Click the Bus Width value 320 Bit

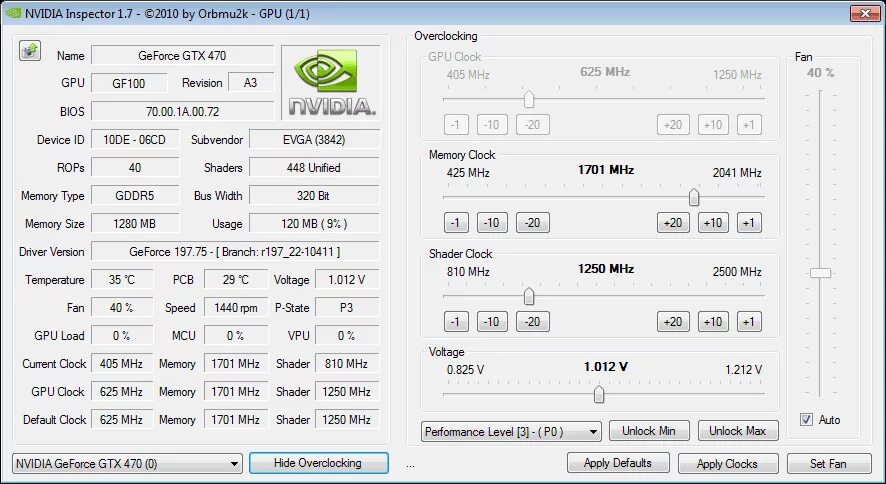tap(314, 195)
